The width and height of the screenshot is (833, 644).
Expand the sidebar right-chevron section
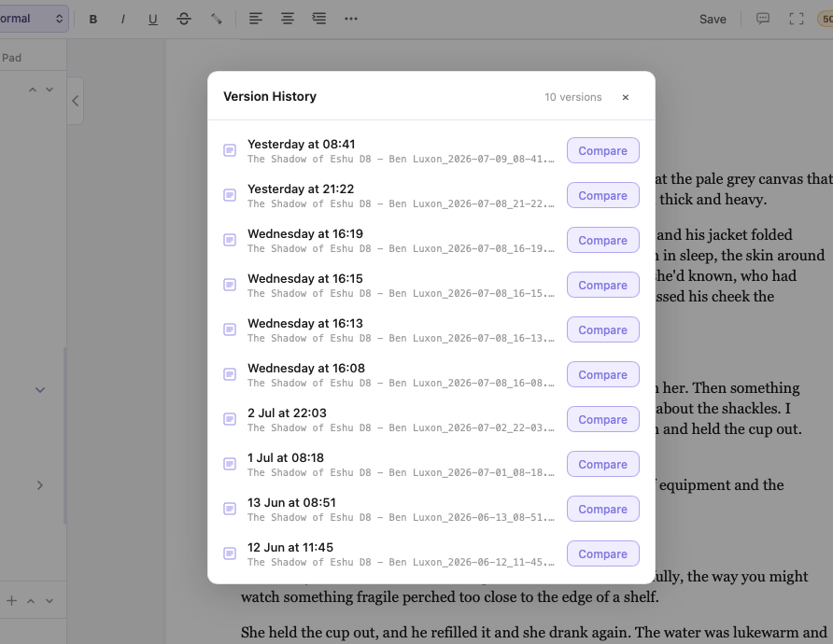[x=40, y=485]
